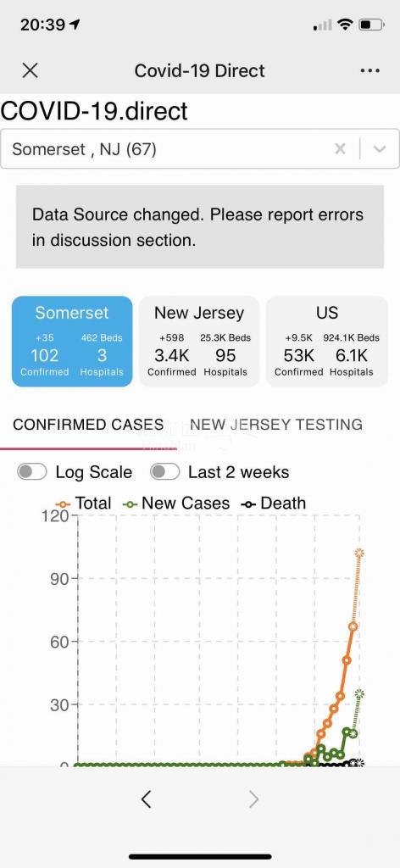Toggle the New Cases legend series
Screen dimensions: 400x868
click(176, 504)
